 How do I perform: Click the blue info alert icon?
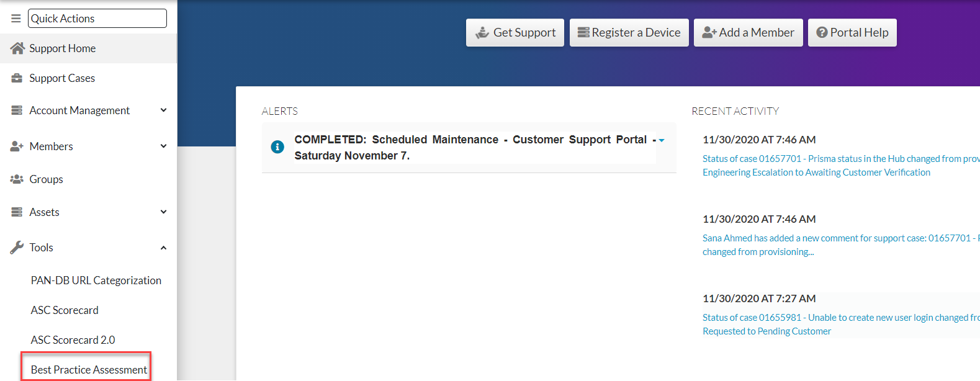(277, 147)
